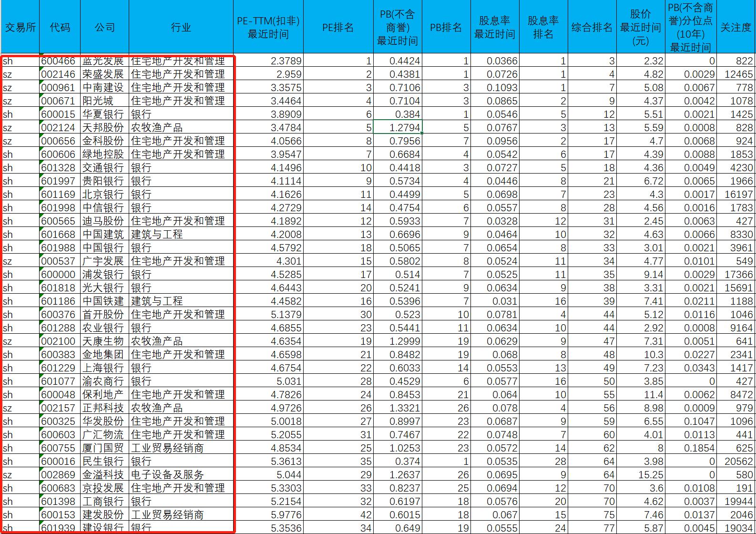
Task: Select the 股息率 最近时间 header
Action: point(495,27)
